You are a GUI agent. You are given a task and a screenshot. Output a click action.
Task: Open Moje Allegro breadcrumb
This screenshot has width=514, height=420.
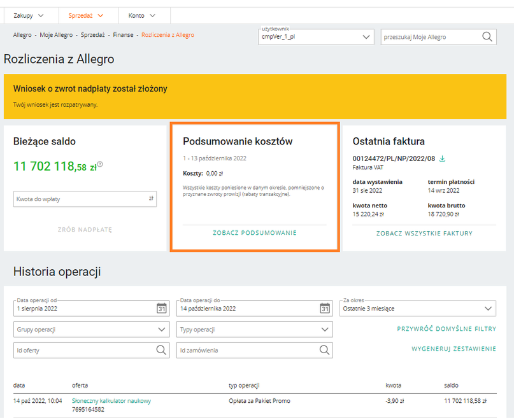56,35
